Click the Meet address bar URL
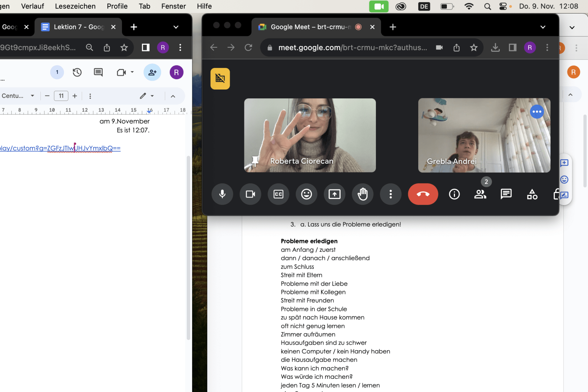This screenshot has width=588, height=392. click(x=353, y=47)
